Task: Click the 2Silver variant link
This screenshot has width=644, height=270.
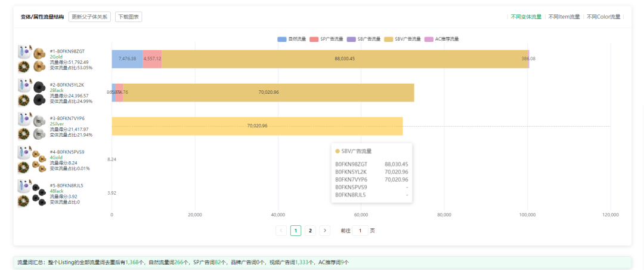Action: click(57, 124)
